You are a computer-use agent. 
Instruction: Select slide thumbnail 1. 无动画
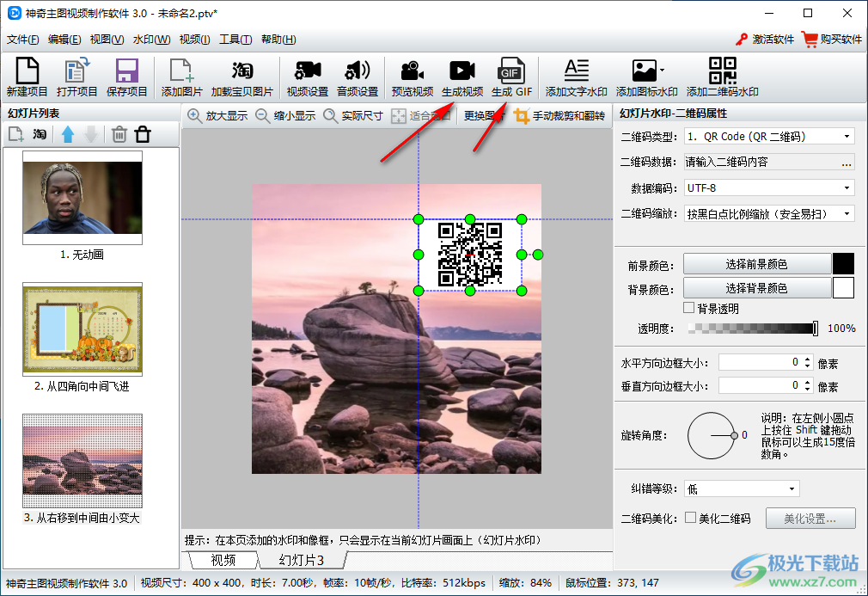[83, 197]
